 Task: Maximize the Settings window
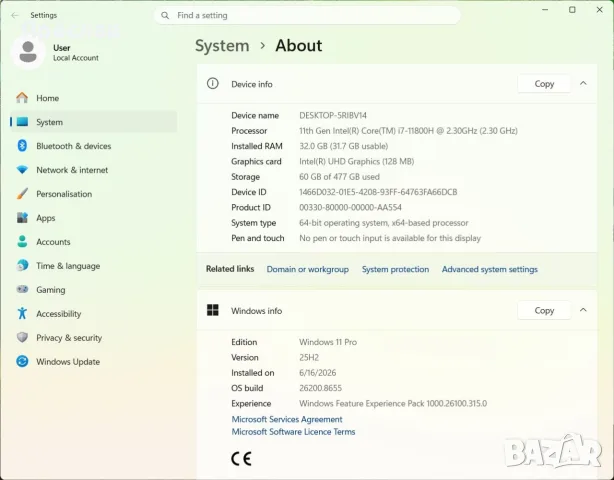572,10
